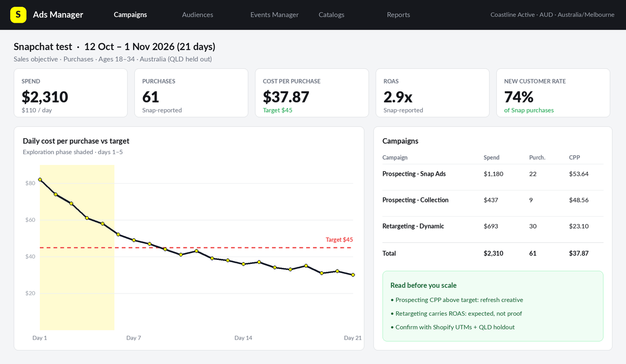Screen dimensions: 626x364
Task: Select the Snapchat test date range heading
Action: pos(114,47)
